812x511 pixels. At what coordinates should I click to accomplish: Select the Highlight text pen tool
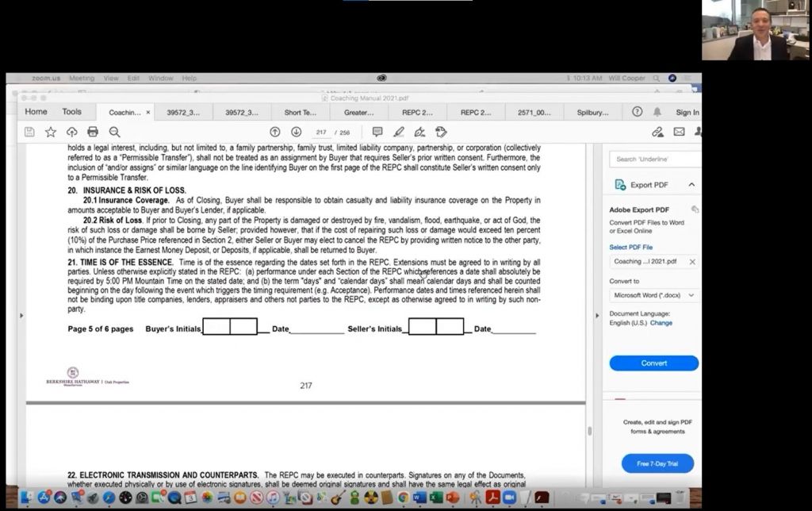coord(399,132)
